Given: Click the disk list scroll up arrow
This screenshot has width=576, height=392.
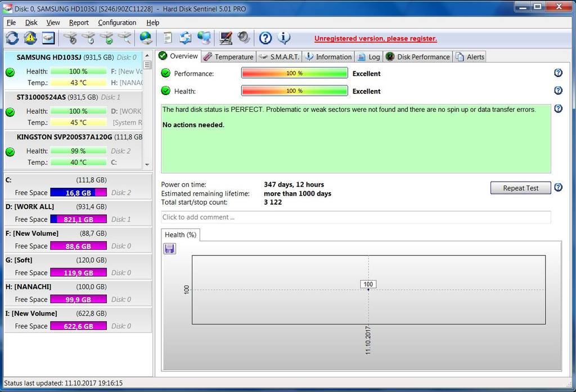Looking at the screenshot, I should click(x=147, y=56).
